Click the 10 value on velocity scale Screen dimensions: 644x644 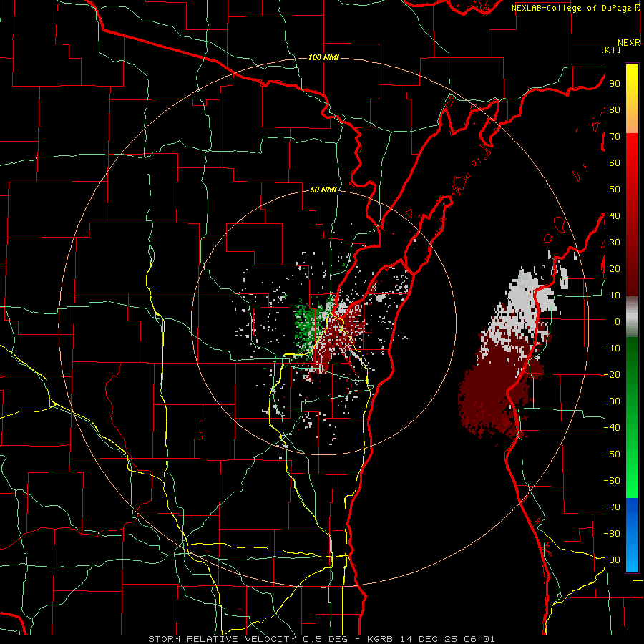615,296
